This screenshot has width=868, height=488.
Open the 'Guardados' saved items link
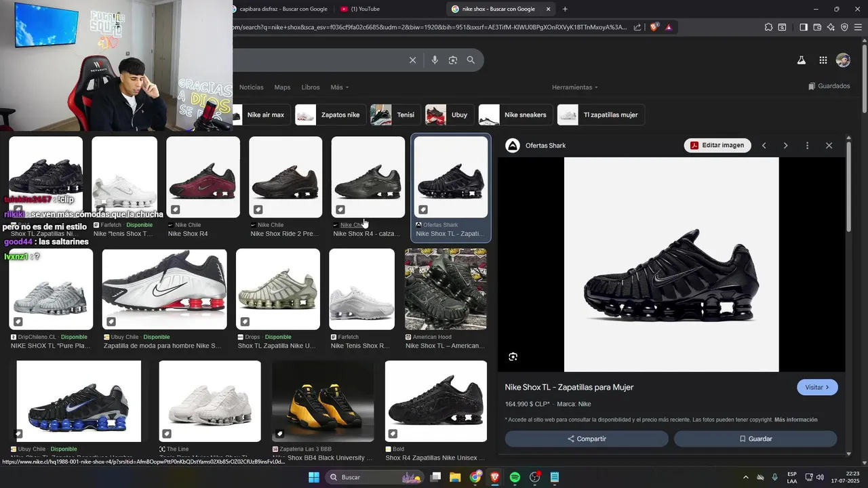(x=829, y=86)
